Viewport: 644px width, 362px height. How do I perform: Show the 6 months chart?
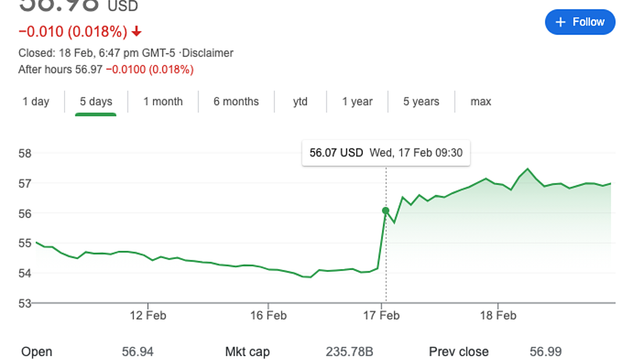236,102
